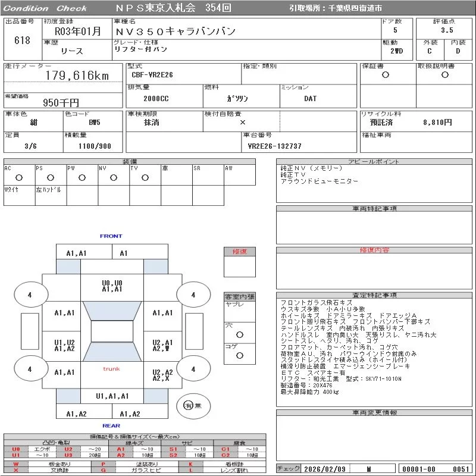Click the circle under 穴 in 客室内張

tap(240, 334)
